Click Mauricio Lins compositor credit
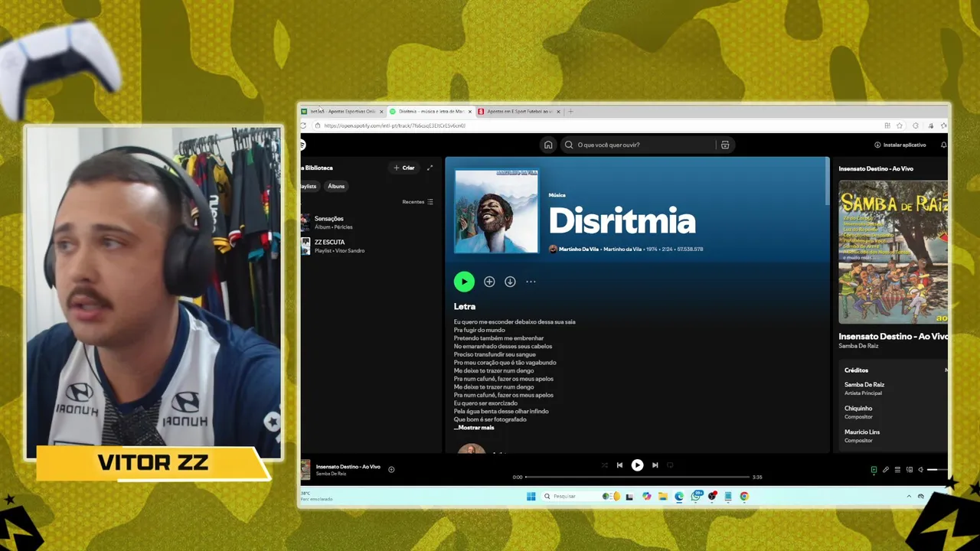 click(862, 432)
